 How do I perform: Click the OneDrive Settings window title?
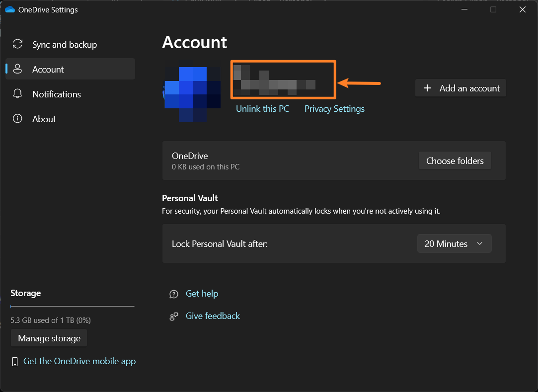tap(48, 10)
